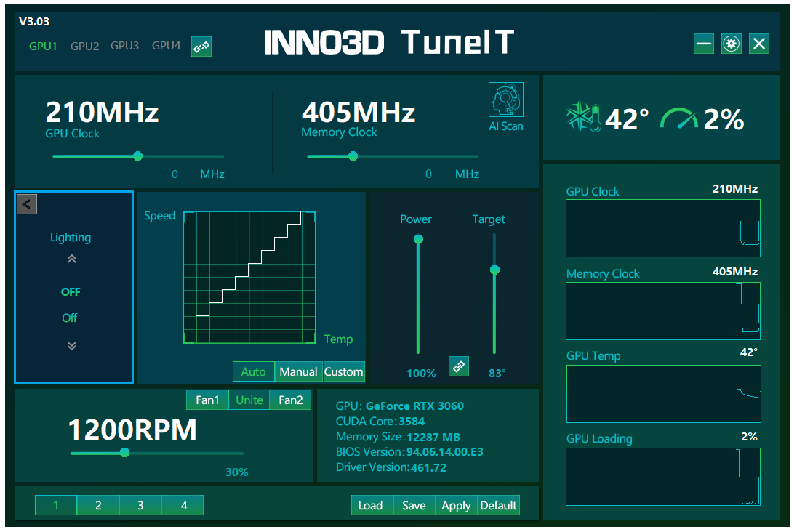
Task: Click the GPU Clock MHz offset field
Action: coord(175,174)
